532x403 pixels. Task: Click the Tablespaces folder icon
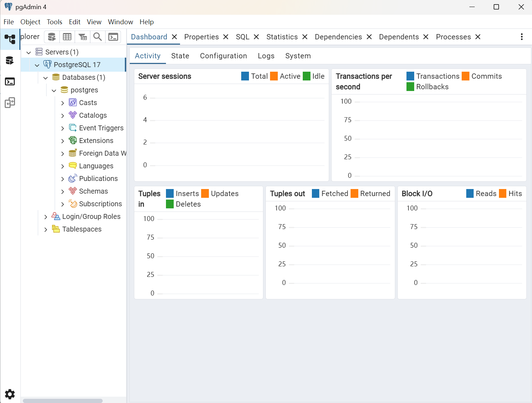pyautogui.click(x=56, y=229)
